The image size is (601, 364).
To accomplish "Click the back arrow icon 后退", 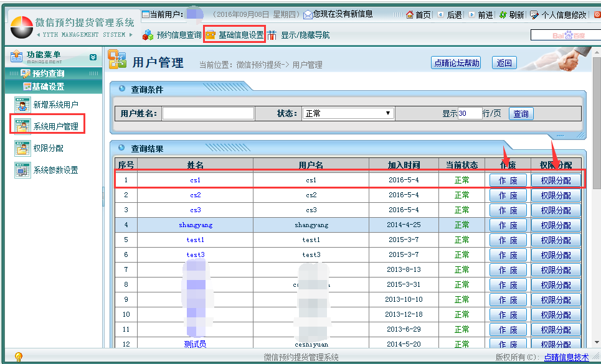I will pos(441,14).
